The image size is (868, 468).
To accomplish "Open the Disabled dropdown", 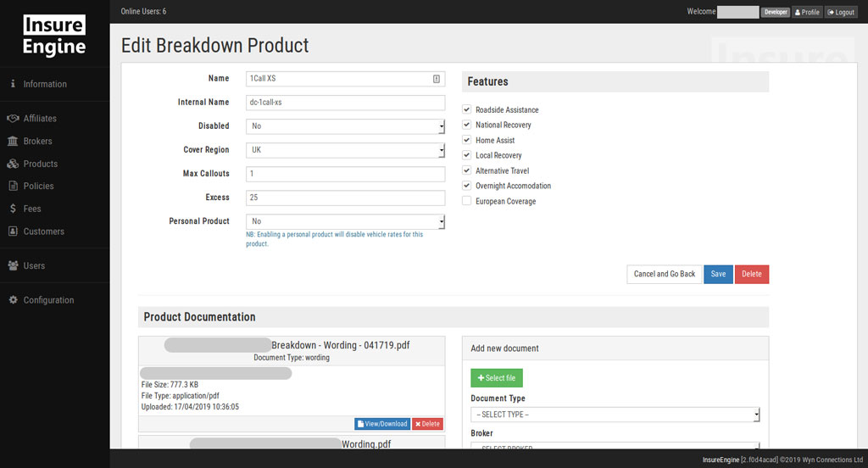I will [x=345, y=126].
